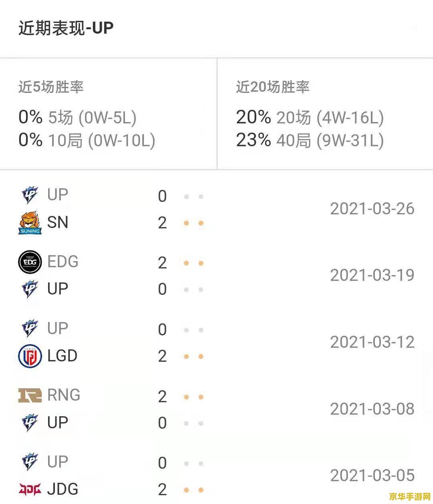Tap the RNG team name
The width and height of the screenshot is (433, 504).
pos(64,395)
